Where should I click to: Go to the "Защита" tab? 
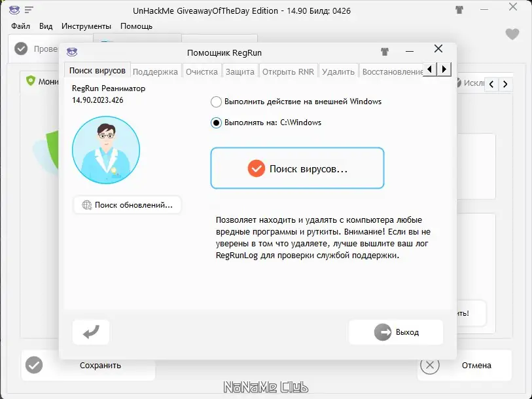(240, 71)
